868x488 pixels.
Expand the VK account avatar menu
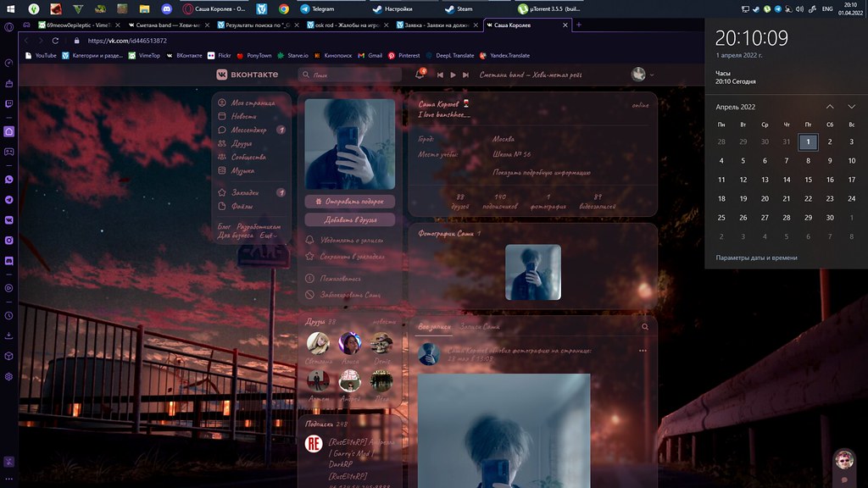tap(643, 75)
